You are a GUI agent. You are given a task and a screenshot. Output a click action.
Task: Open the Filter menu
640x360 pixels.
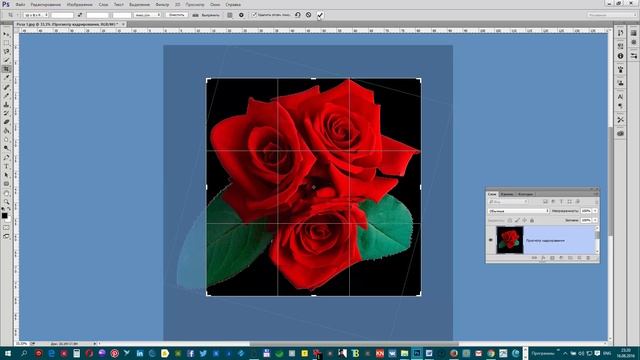pos(162,4)
